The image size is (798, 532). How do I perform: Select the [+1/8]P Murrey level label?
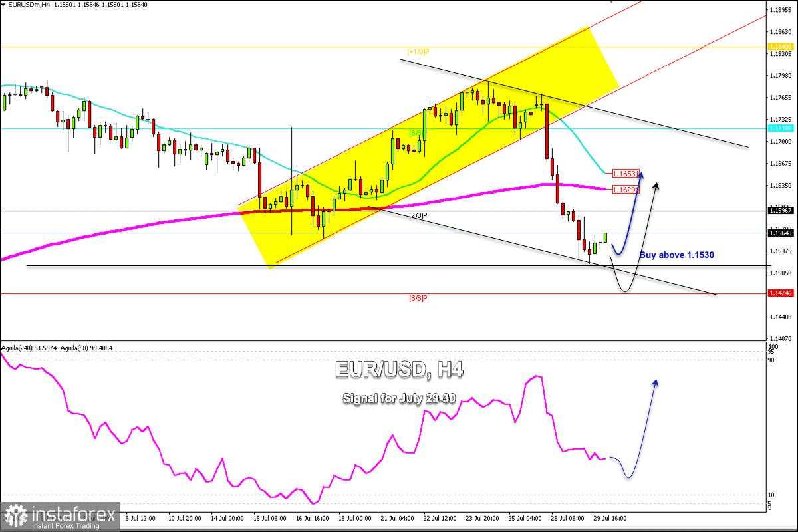tap(417, 51)
